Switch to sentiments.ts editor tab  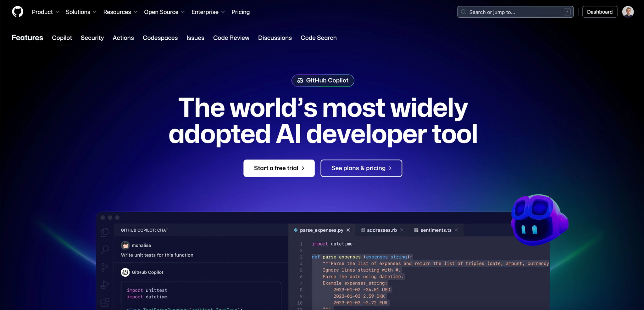[436, 230]
